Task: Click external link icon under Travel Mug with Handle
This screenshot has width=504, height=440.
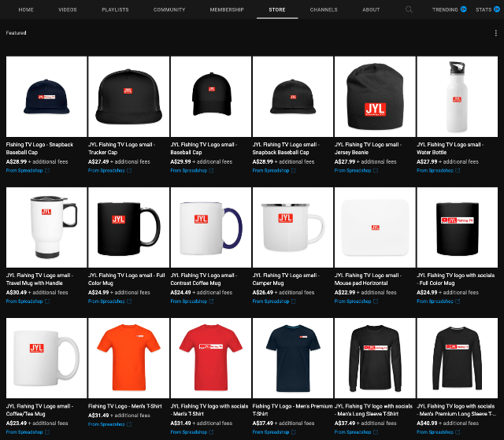Action: click(x=46, y=301)
